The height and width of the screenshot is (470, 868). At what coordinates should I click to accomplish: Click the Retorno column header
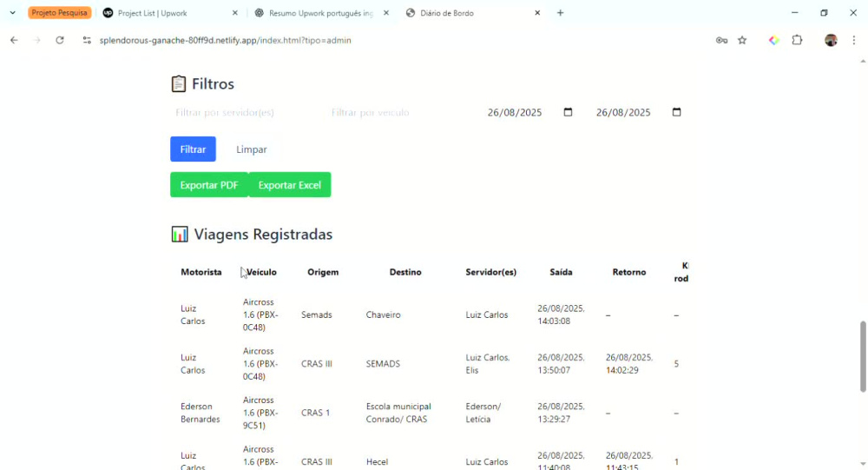click(x=628, y=272)
